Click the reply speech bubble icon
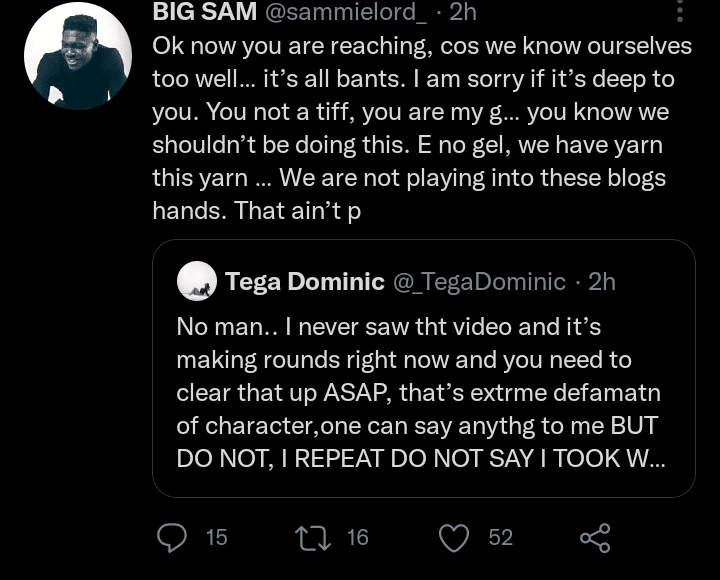Image resolution: width=720 pixels, height=580 pixels. pos(172,538)
